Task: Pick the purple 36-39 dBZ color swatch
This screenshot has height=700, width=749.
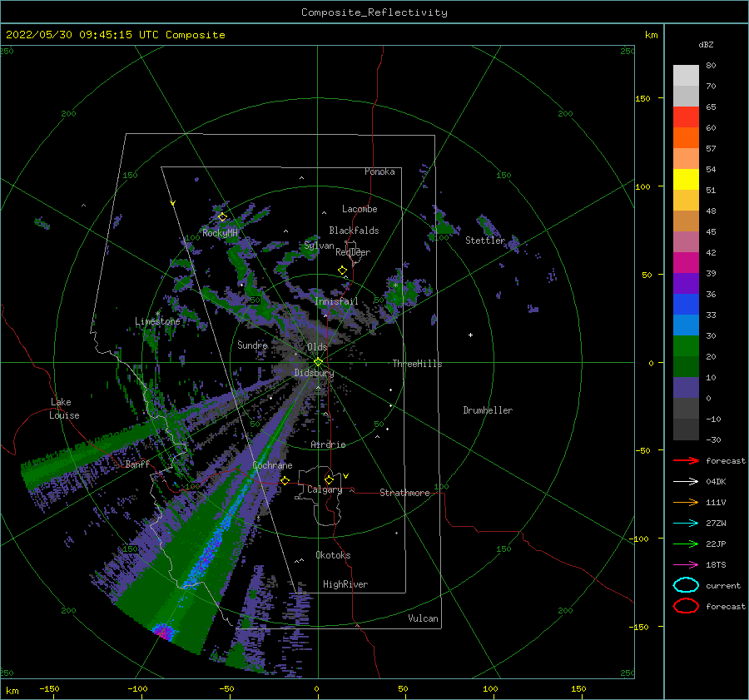Action: point(686,284)
